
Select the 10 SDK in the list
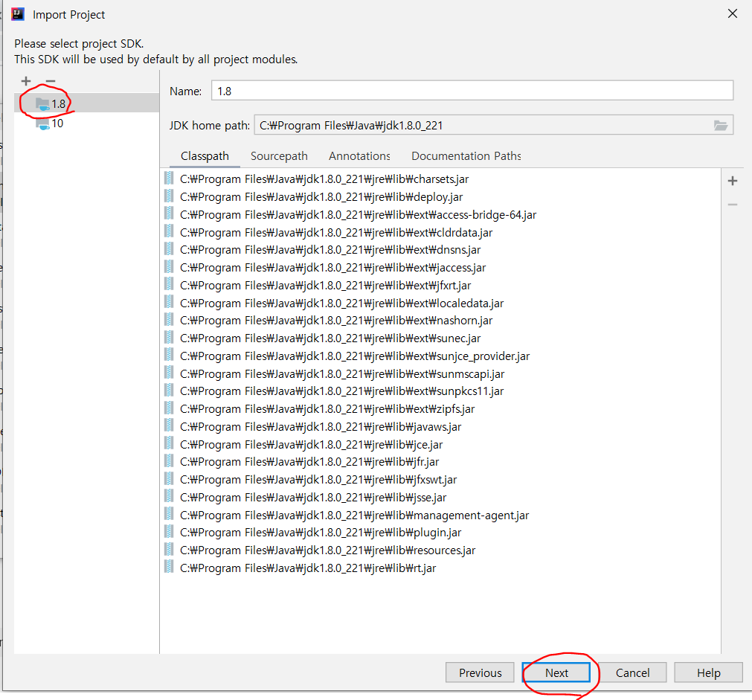(86, 123)
